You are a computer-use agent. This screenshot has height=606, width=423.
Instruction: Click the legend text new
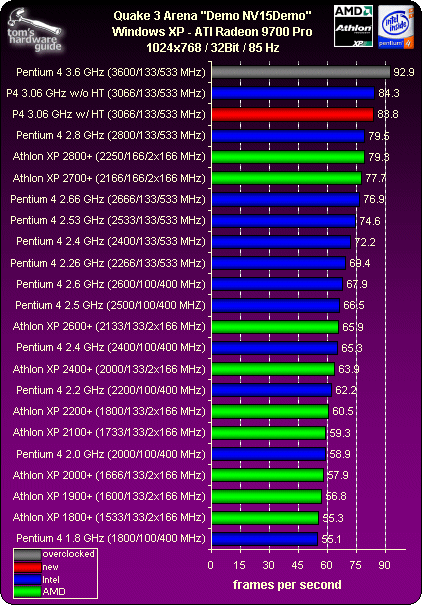click(50, 567)
